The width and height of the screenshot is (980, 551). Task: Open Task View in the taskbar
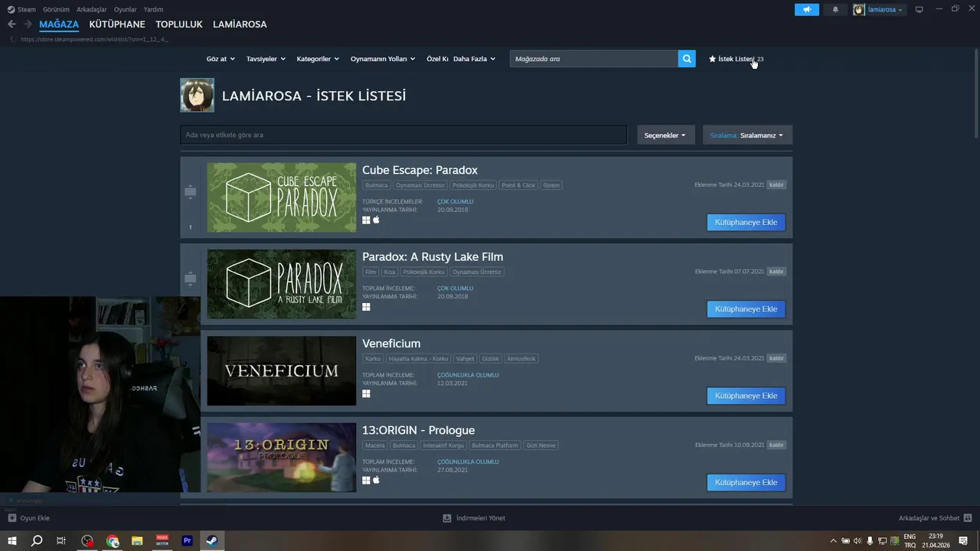point(61,541)
